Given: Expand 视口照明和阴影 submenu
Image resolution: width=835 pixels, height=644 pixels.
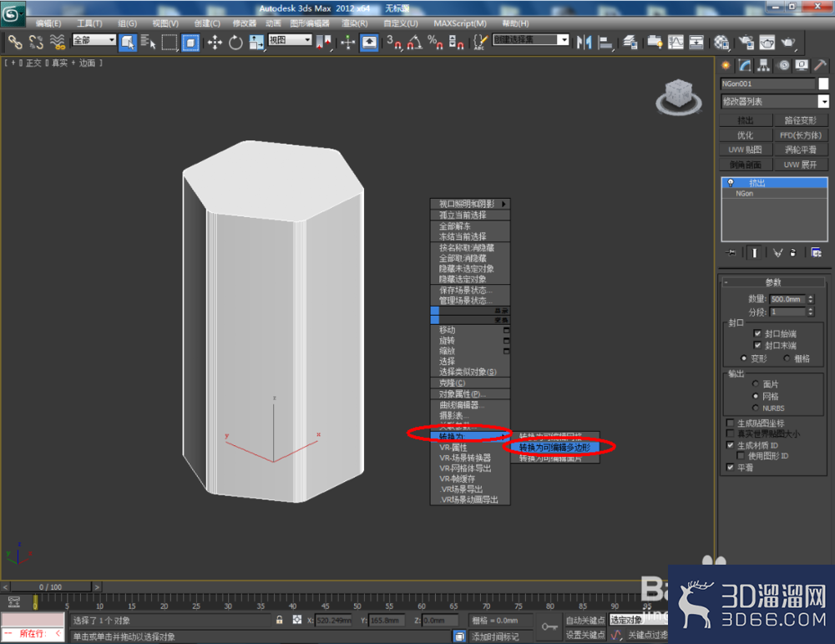Looking at the screenshot, I should click(x=470, y=204).
